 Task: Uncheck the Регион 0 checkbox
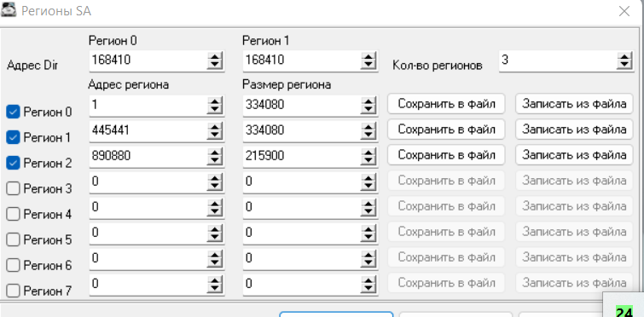point(13,112)
